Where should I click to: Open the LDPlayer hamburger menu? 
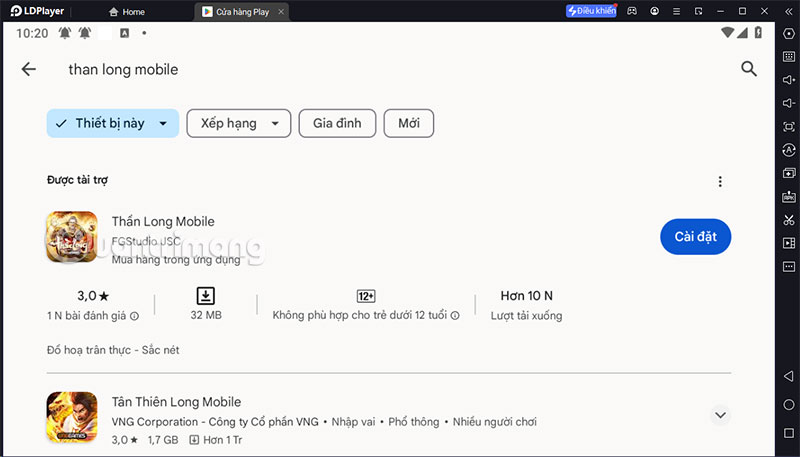[676, 11]
